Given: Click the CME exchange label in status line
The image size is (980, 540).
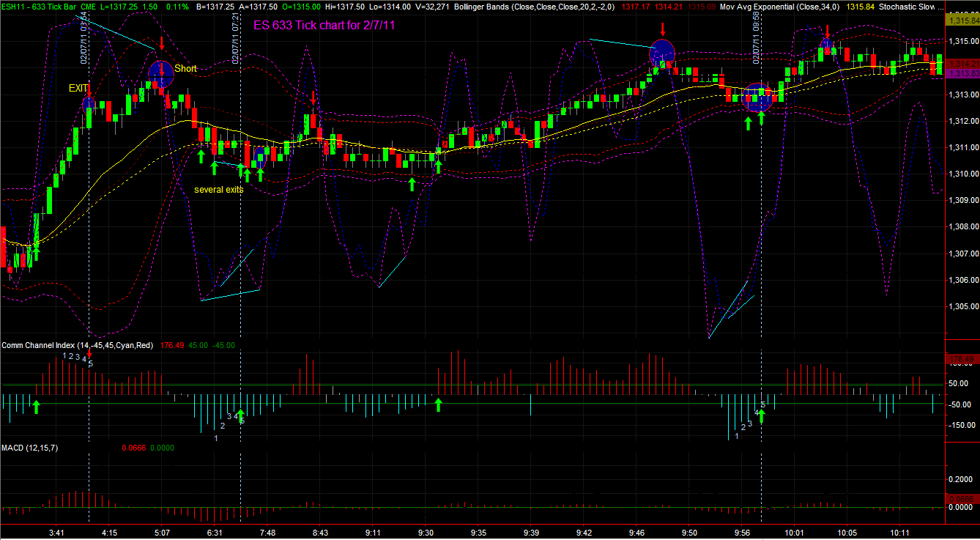Looking at the screenshot, I should 88,6.
